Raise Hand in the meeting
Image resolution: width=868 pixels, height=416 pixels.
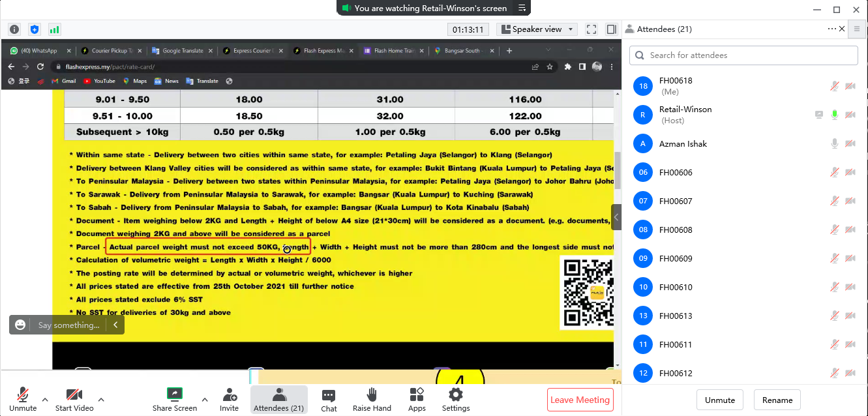(x=372, y=400)
